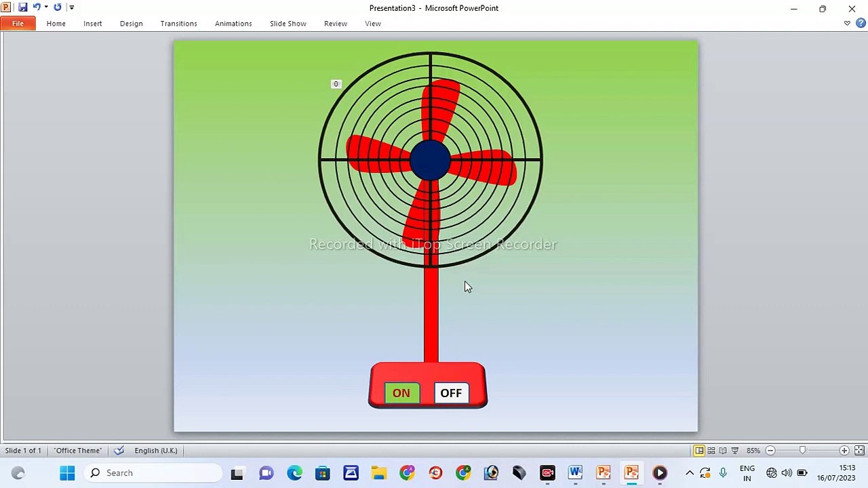Open the active PowerPoint taskbar icon
The image size is (868, 488).
pyautogui.click(x=631, y=473)
